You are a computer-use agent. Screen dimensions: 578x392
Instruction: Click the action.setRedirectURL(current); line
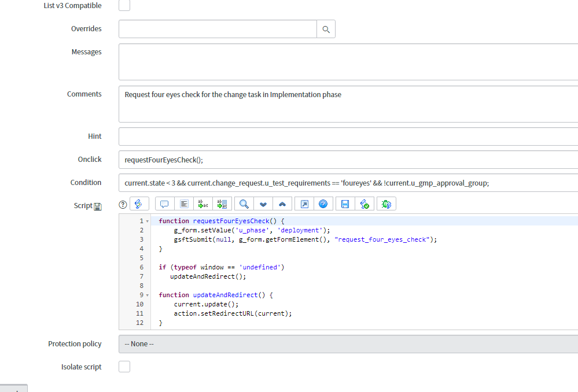tap(233, 313)
